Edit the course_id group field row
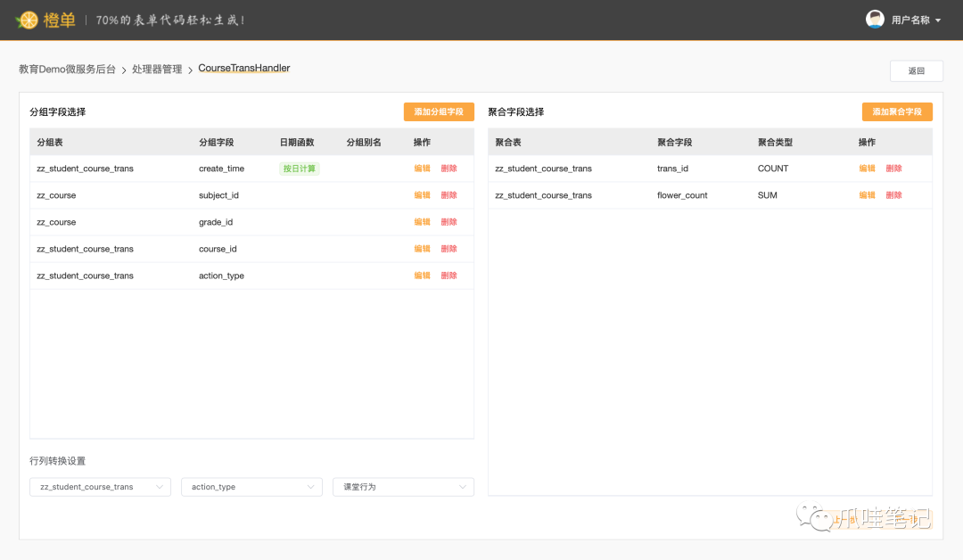This screenshot has width=963, height=560. pos(422,249)
